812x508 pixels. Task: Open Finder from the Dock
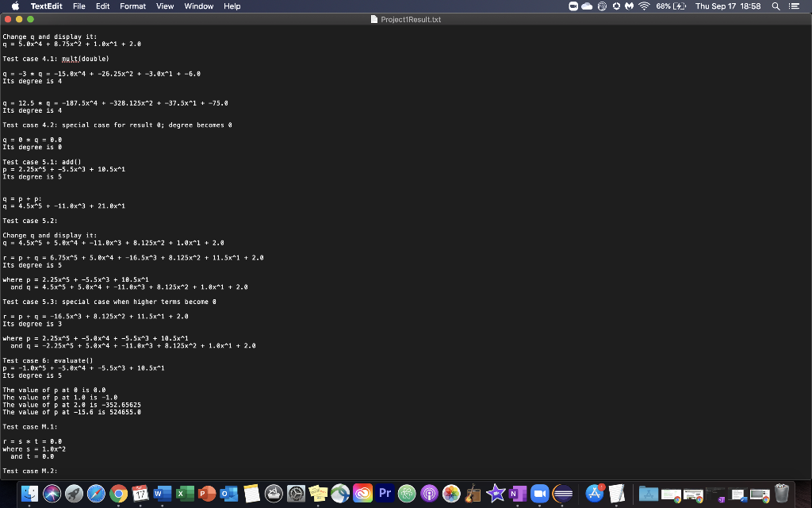[x=29, y=494]
